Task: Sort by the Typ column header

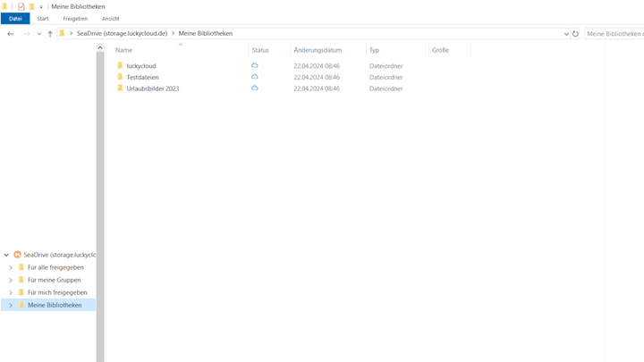Action: (374, 50)
